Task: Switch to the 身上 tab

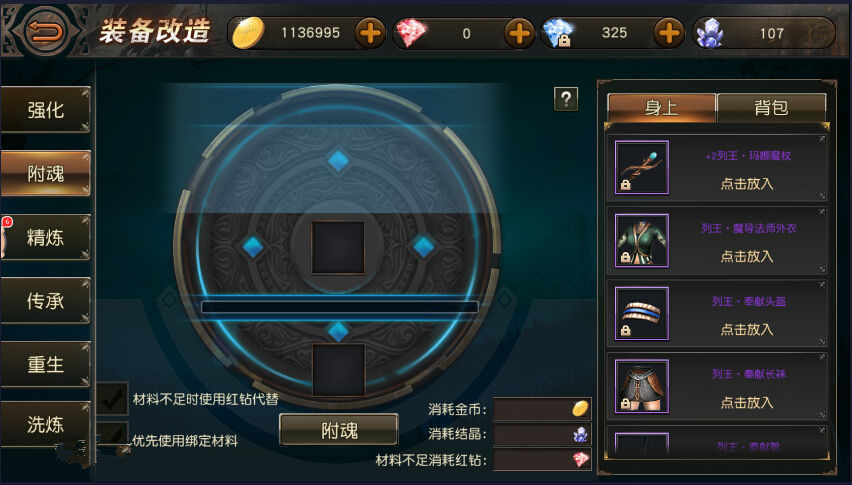Action: [x=661, y=108]
